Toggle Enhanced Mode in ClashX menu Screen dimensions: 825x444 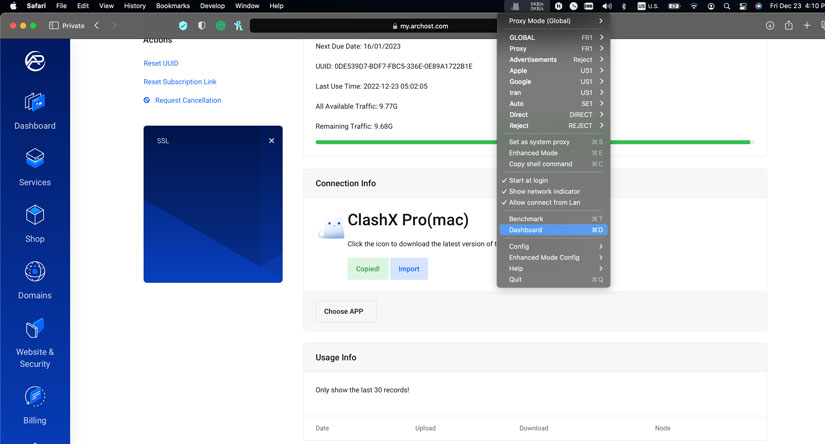(554, 153)
